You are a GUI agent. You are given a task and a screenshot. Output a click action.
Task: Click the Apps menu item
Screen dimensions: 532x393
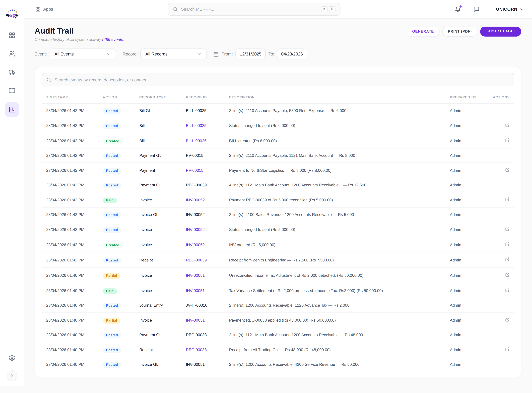pos(44,9)
